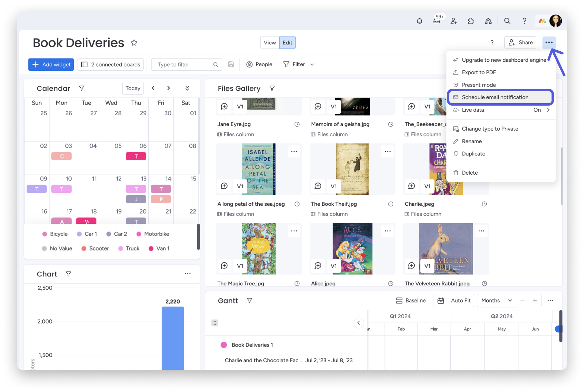Open Gantt widget three-dot menu
The width and height of the screenshot is (584, 392).
[x=550, y=300]
